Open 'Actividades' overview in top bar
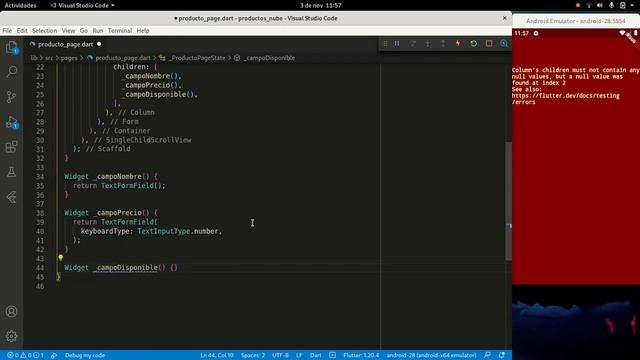The image size is (640, 360). click(20, 5)
